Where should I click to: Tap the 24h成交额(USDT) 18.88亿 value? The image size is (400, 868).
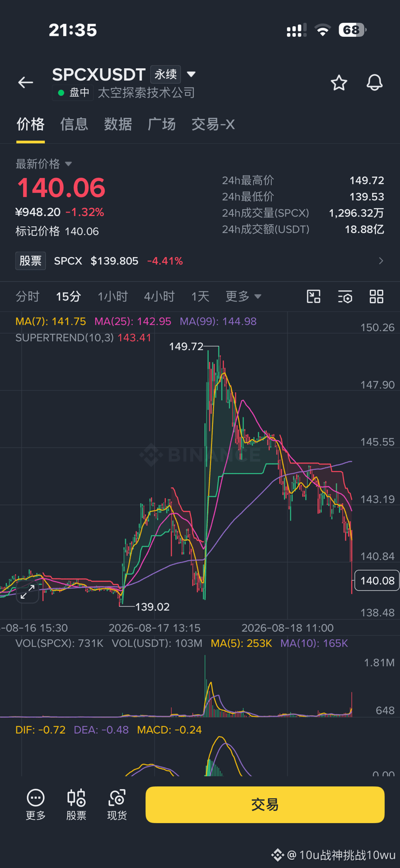pyautogui.click(x=364, y=230)
